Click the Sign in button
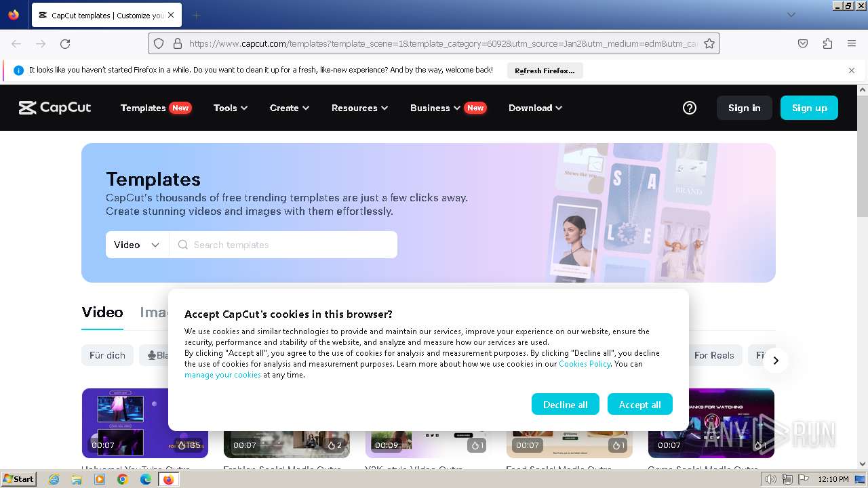 (x=745, y=108)
